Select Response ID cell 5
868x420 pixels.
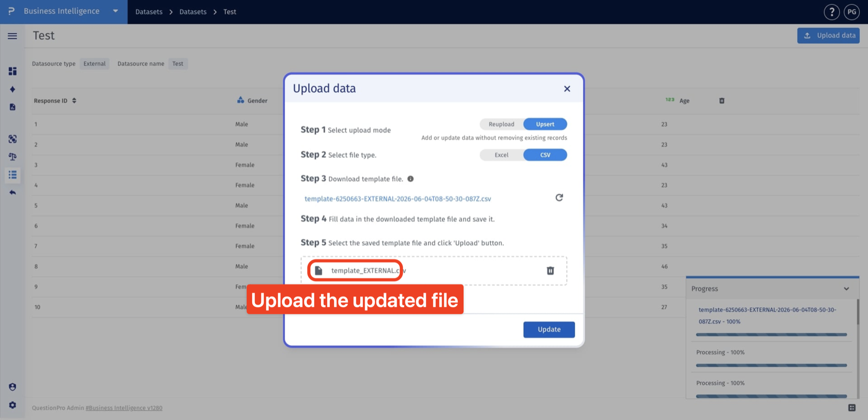[x=36, y=206]
